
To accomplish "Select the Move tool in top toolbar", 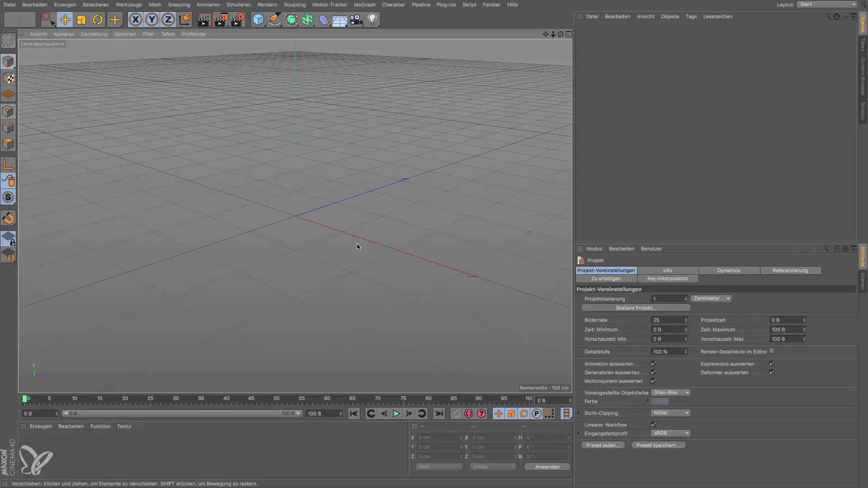I will pos(65,19).
